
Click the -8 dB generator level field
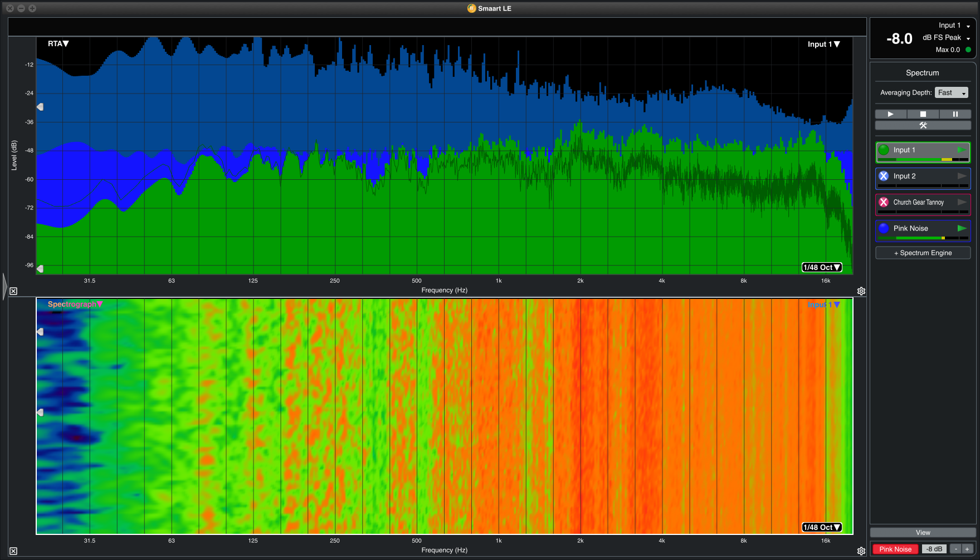(x=934, y=549)
